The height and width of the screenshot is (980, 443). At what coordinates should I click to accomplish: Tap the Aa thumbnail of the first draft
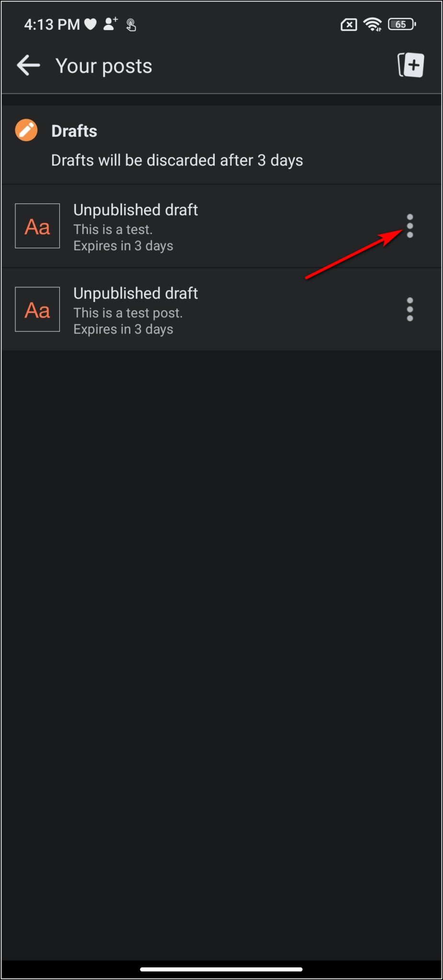coord(37,226)
